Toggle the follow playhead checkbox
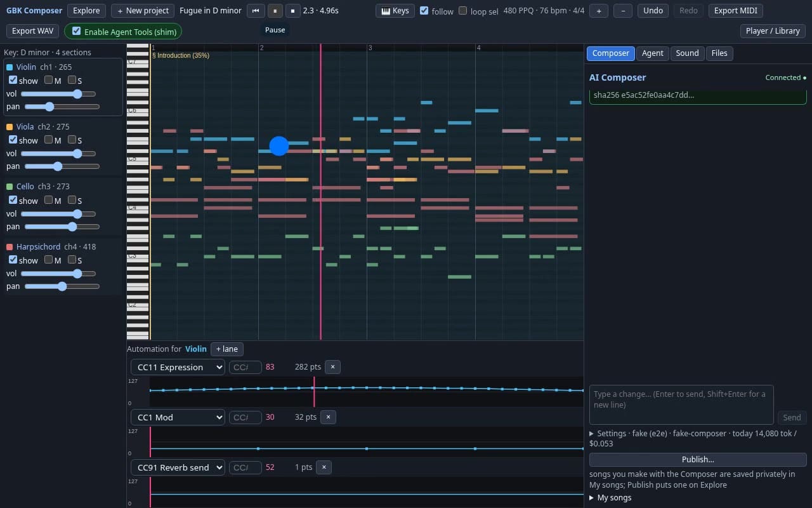 point(424,11)
